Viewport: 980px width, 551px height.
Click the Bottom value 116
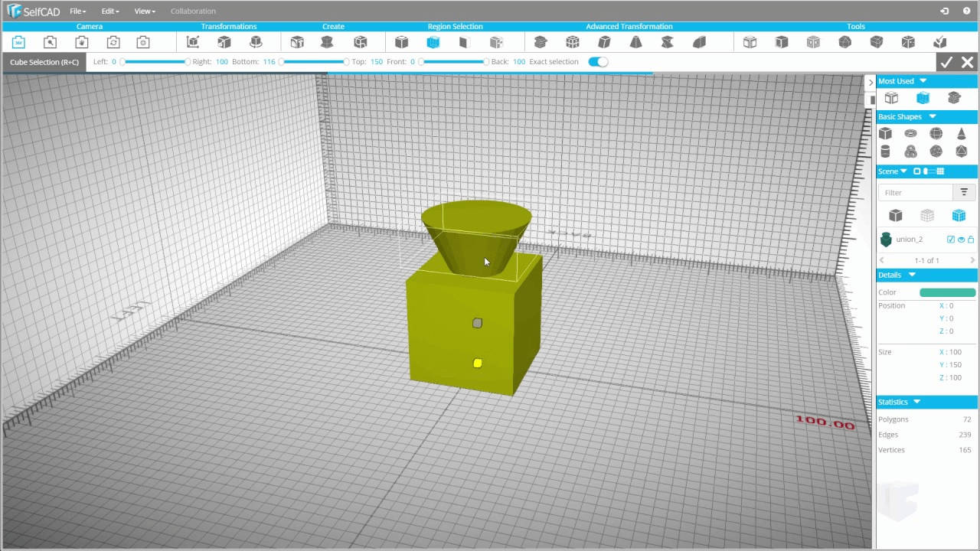[x=269, y=61]
